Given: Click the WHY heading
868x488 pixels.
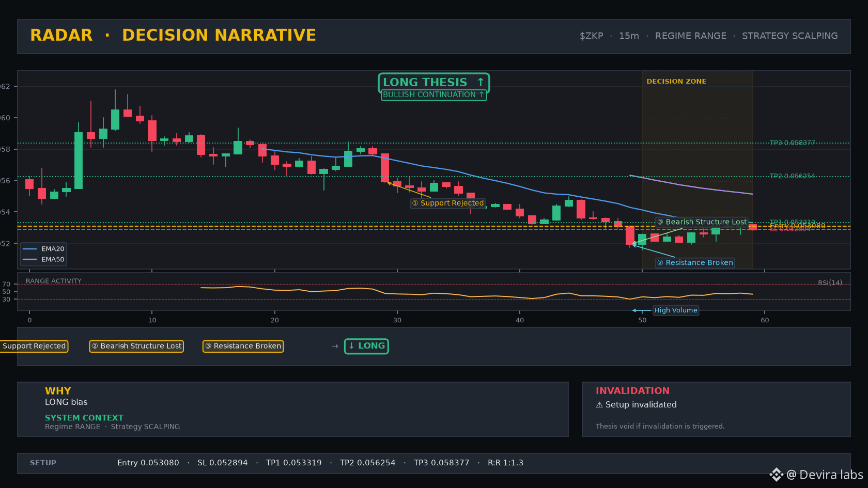Looking at the screenshot, I should click(x=58, y=391).
